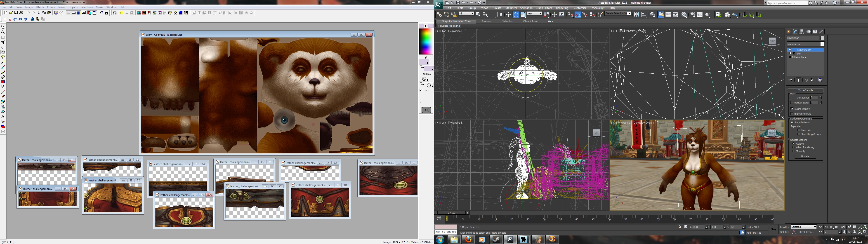Open the Hierarchy command panel tab

[802, 31]
